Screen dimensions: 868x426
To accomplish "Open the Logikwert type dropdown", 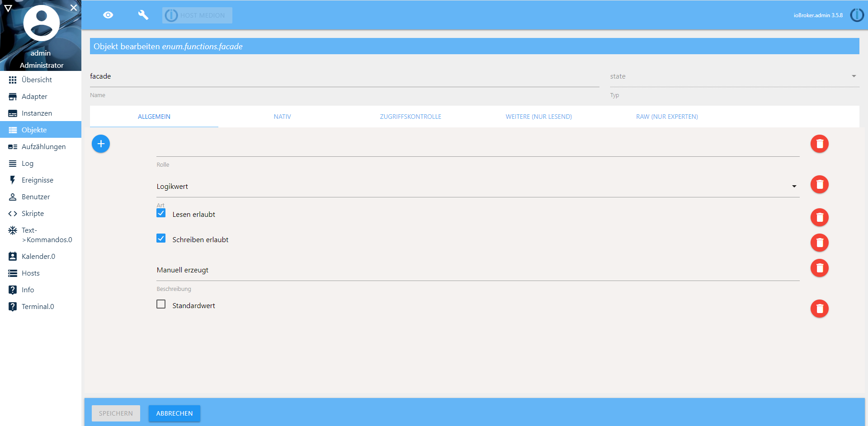I will coord(477,186).
